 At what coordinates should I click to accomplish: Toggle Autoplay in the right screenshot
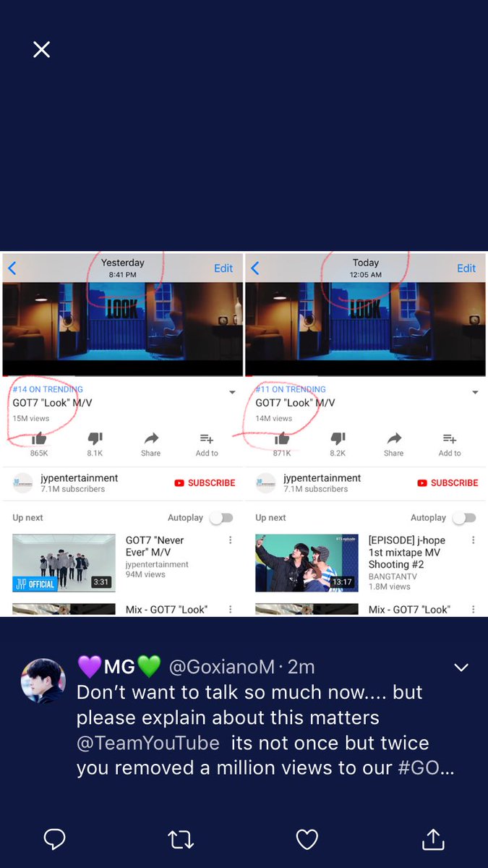click(x=464, y=518)
